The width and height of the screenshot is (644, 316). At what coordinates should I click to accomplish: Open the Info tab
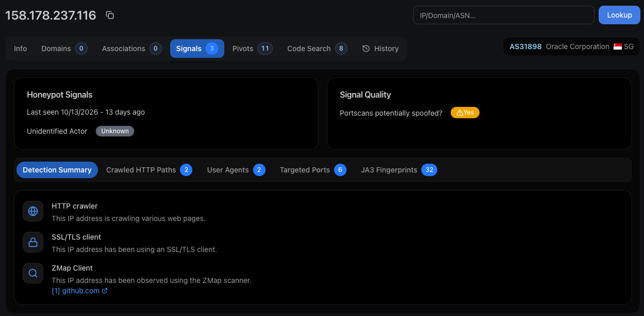(21, 49)
